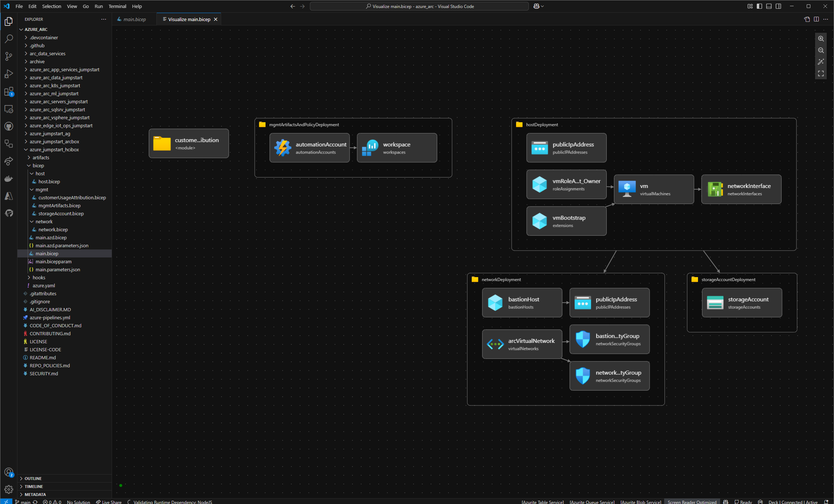Toggle secondary sidebar layout button
This screenshot has height=504, width=834.
coord(778,6)
